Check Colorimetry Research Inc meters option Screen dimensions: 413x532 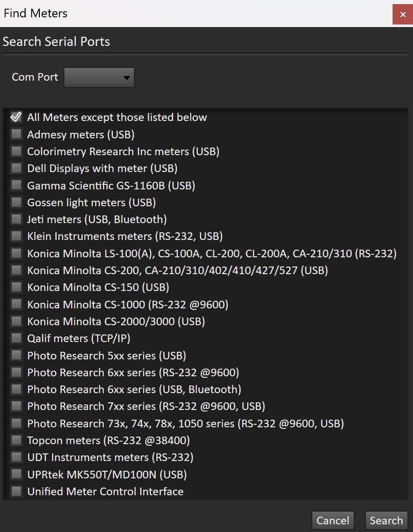(16, 151)
